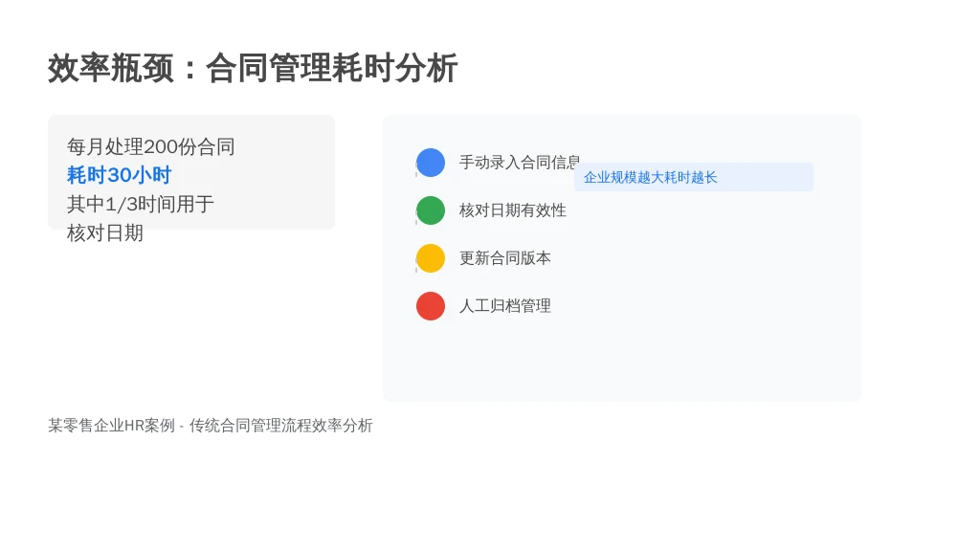Click the 手动录入合同信息 label
Image resolution: width=980 pixels, height=551 pixels.
coord(520,163)
